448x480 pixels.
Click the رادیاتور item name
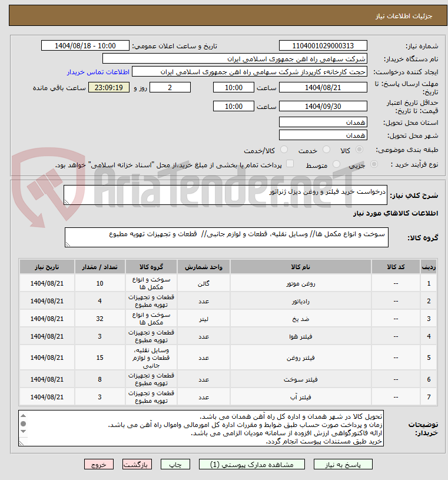pos(300,301)
